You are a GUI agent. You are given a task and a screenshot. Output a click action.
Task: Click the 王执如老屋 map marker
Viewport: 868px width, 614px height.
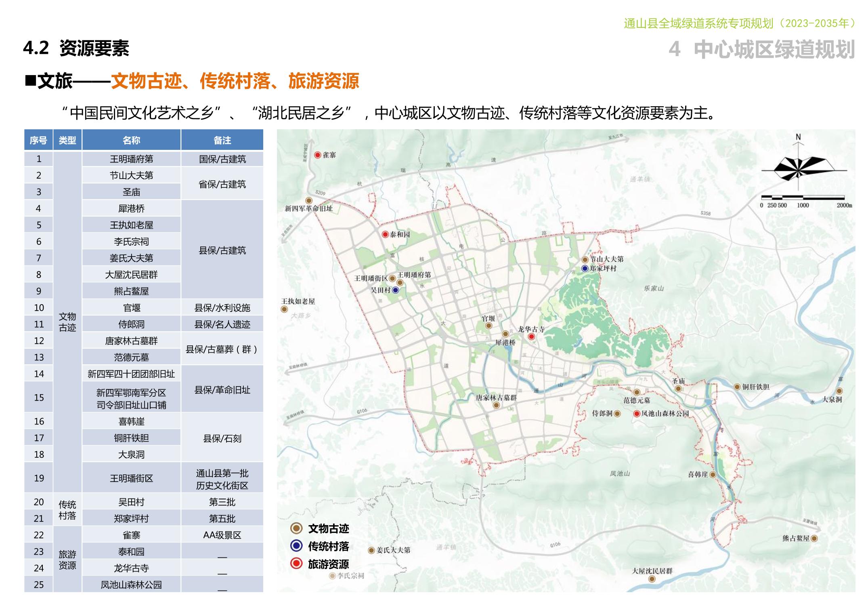(284, 309)
